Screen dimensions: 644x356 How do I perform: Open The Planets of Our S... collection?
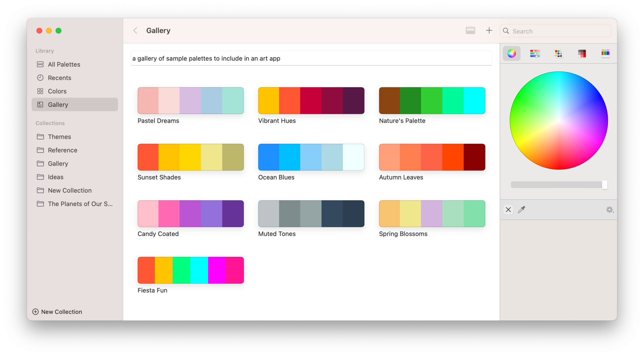point(75,204)
